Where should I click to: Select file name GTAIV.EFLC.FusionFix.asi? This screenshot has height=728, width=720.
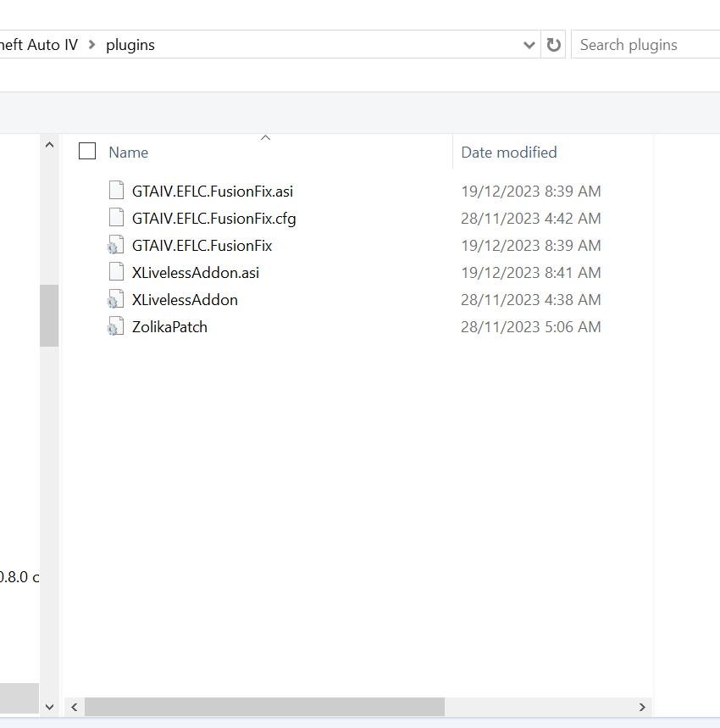213,192
